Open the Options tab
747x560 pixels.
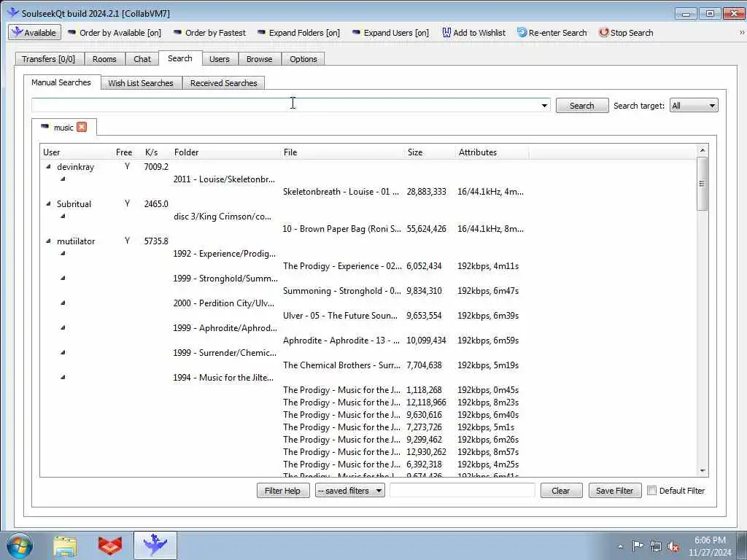(303, 59)
